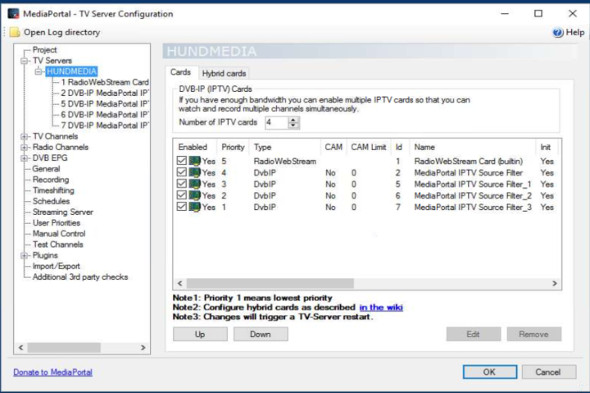
Task: Move selected card Up in priority
Action: point(200,334)
